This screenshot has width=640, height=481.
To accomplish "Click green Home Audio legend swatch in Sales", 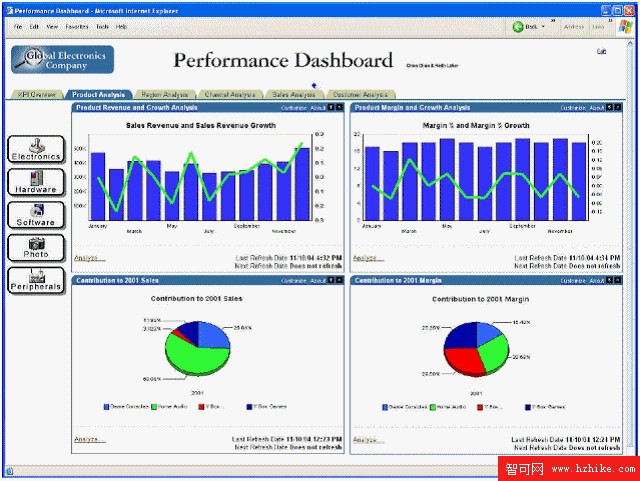I will pyautogui.click(x=154, y=407).
